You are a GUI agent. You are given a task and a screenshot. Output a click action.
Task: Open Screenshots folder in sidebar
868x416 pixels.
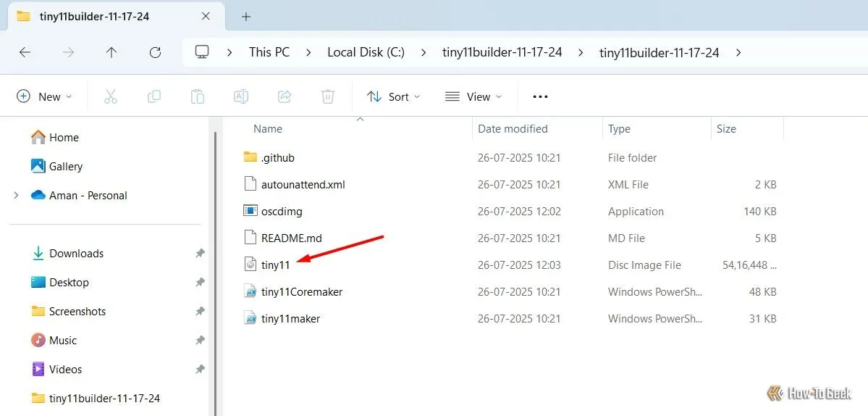click(68, 312)
